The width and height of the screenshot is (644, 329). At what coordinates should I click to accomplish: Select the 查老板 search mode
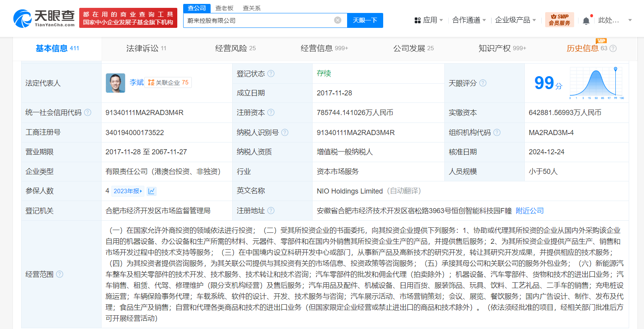point(224,8)
